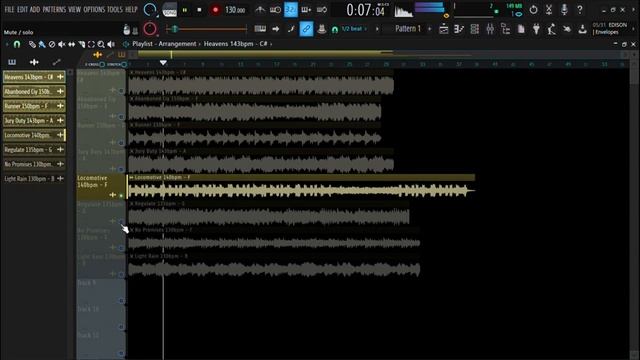Click the save-cut scissors icon in top panel

click(549, 9)
